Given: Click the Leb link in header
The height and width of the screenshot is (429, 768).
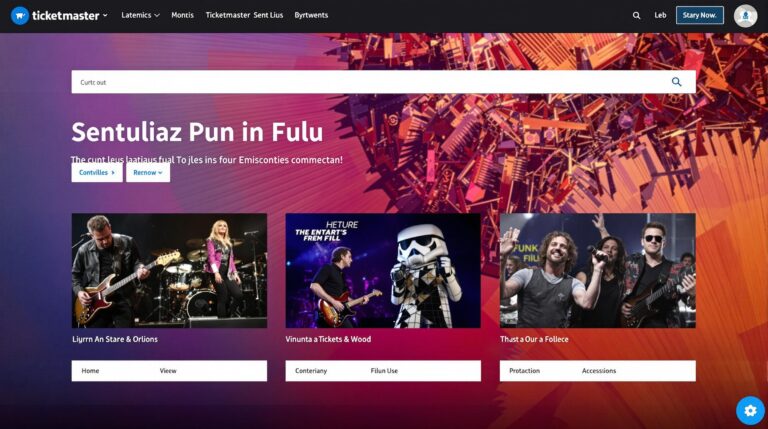Looking at the screenshot, I should click(660, 15).
